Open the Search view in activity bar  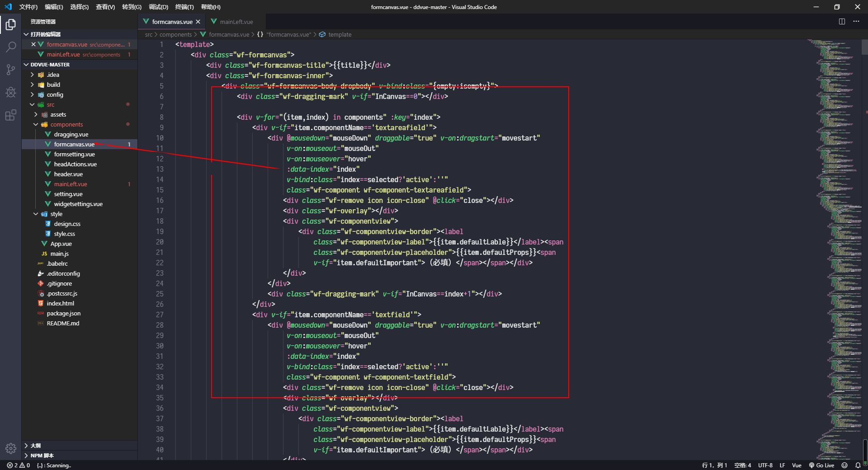point(11,47)
